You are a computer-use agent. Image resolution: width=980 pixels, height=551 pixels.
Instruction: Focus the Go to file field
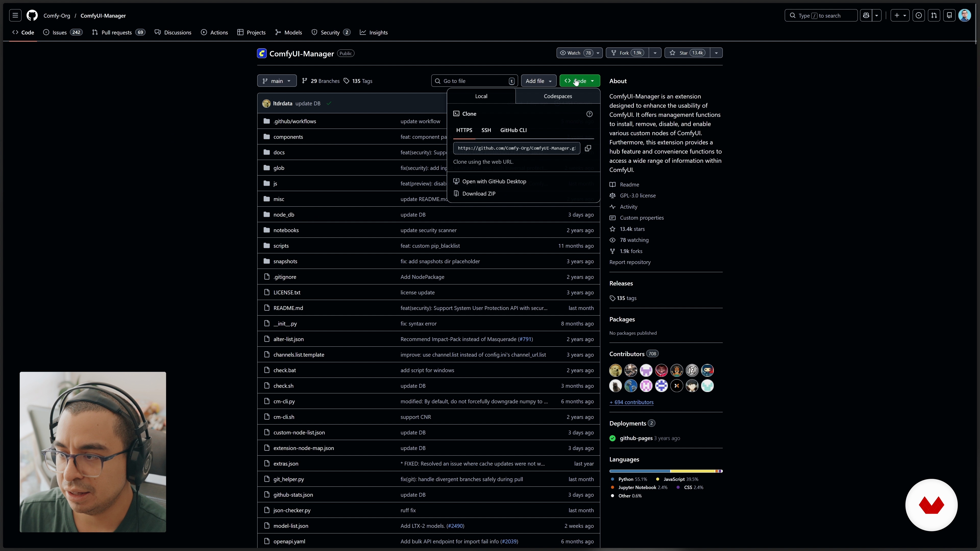[x=474, y=81]
